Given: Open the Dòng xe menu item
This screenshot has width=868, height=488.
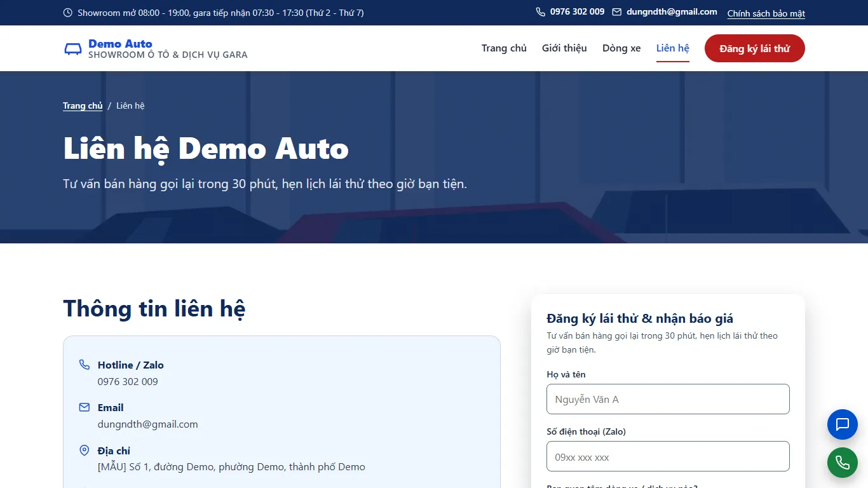Looking at the screenshot, I should [x=621, y=48].
